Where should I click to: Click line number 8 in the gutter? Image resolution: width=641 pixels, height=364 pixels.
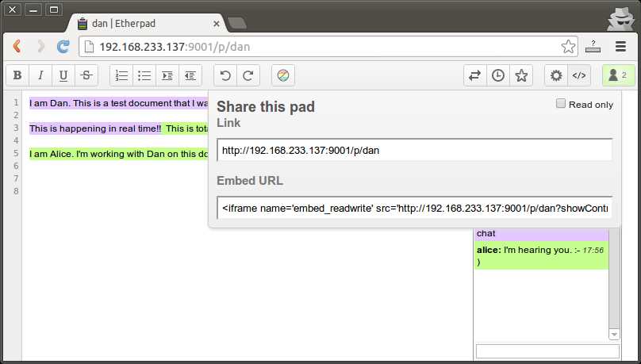tap(16, 191)
